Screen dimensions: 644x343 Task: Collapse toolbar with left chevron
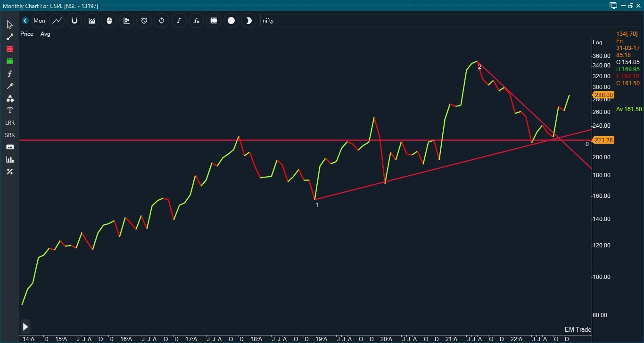pos(25,21)
